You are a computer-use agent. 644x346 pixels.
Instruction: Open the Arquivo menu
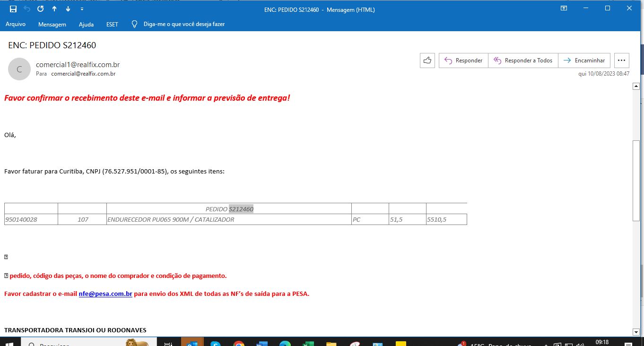pyautogui.click(x=16, y=24)
